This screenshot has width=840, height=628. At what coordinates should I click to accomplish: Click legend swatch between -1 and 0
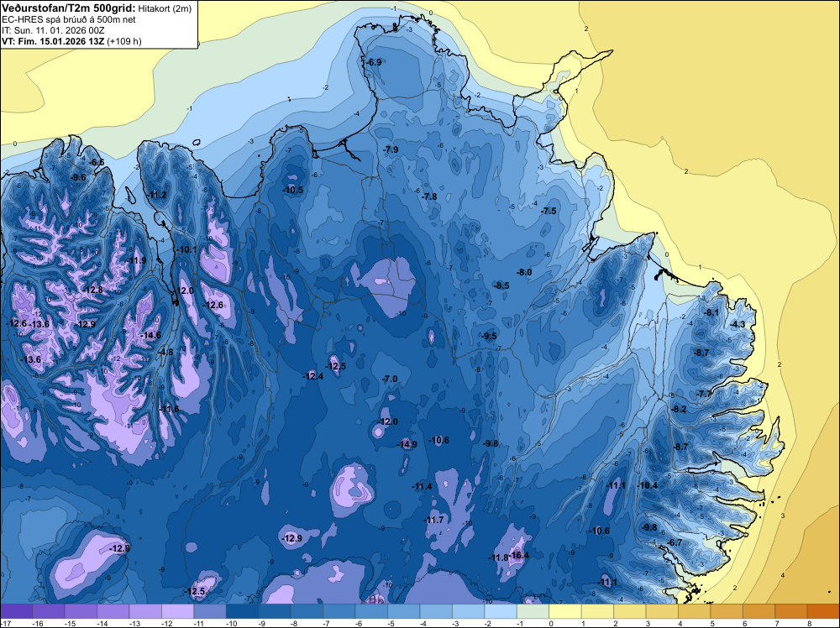point(533,611)
